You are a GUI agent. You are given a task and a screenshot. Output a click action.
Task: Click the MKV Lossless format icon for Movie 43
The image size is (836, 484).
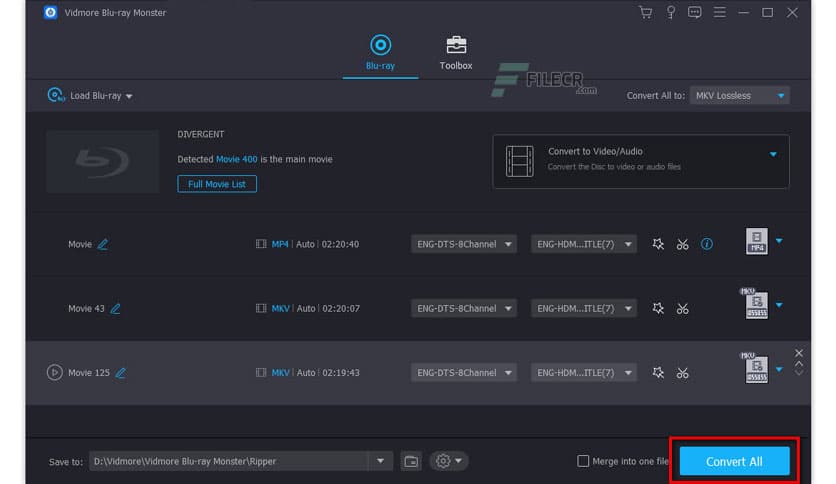pyautogui.click(x=755, y=304)
